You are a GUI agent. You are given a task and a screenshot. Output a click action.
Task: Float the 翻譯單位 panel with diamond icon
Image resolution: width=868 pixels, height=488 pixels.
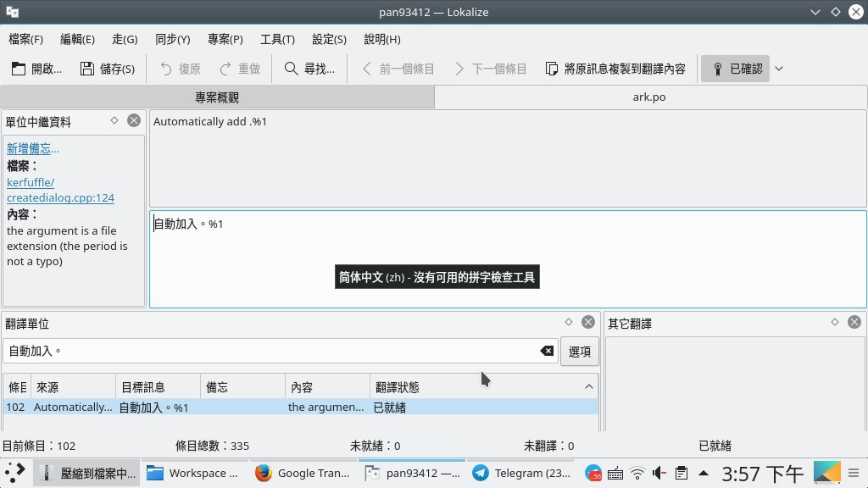569,322
